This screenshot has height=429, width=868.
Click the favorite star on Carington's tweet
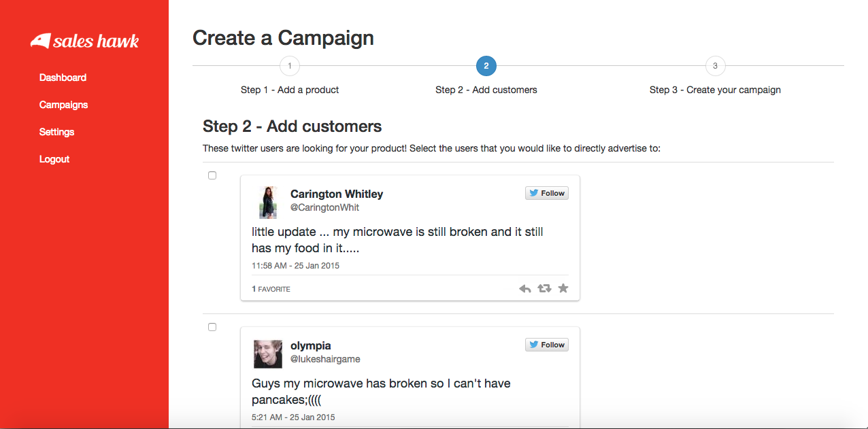[x=563, y=288]
